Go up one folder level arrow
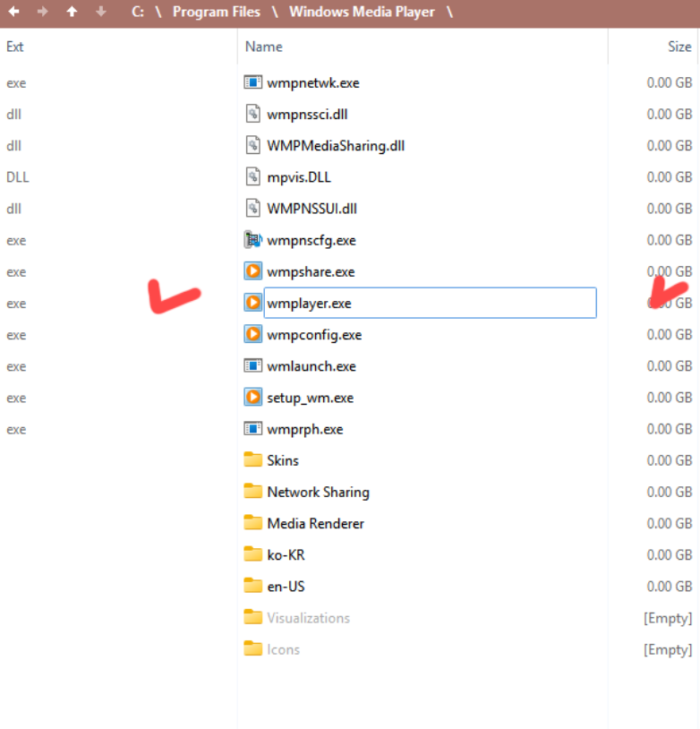The image size is (700, 729). [x=72, y=12]
